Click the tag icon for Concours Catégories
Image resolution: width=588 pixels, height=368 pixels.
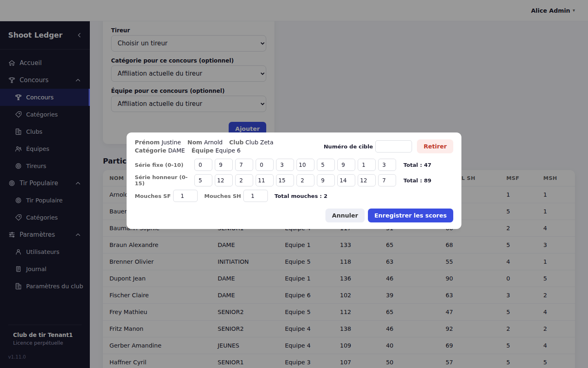(x=18, y=114)
